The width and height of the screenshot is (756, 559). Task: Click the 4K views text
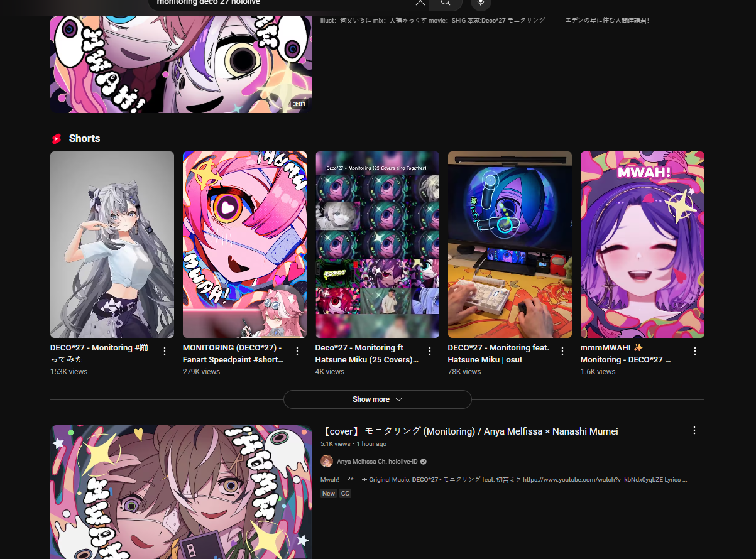click(330, 372)
